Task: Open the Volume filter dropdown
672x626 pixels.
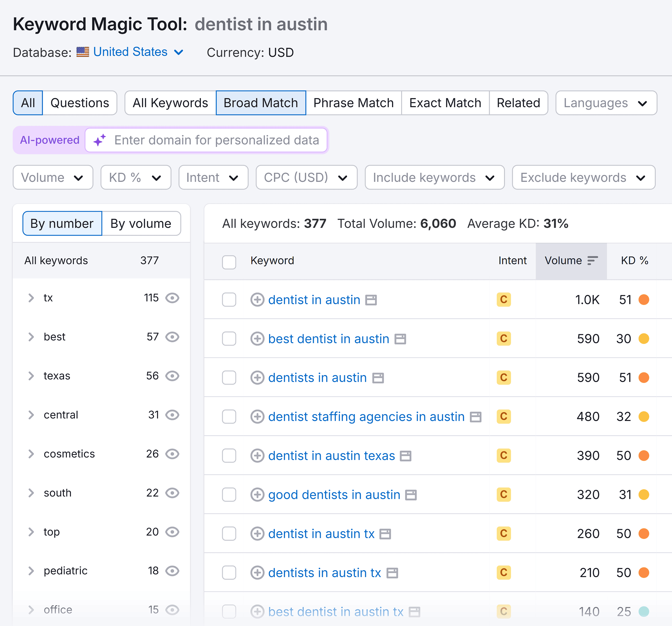Action: coord(53,177)
